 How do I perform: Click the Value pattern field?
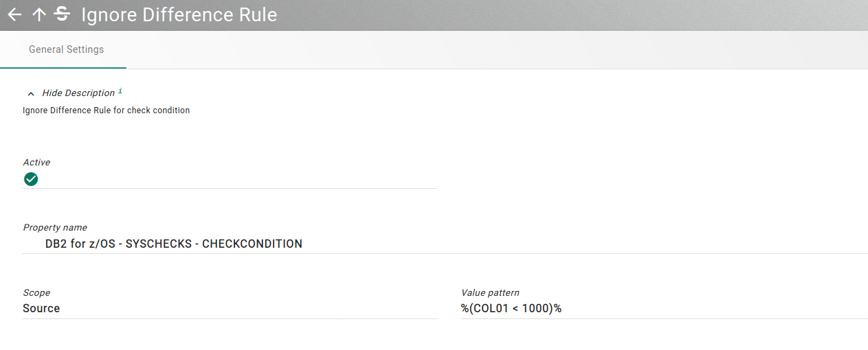[663, 308]
